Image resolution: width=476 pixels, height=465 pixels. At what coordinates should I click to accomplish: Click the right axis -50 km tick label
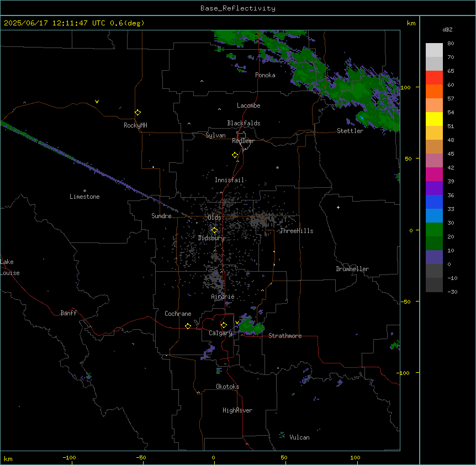[405, 302]
